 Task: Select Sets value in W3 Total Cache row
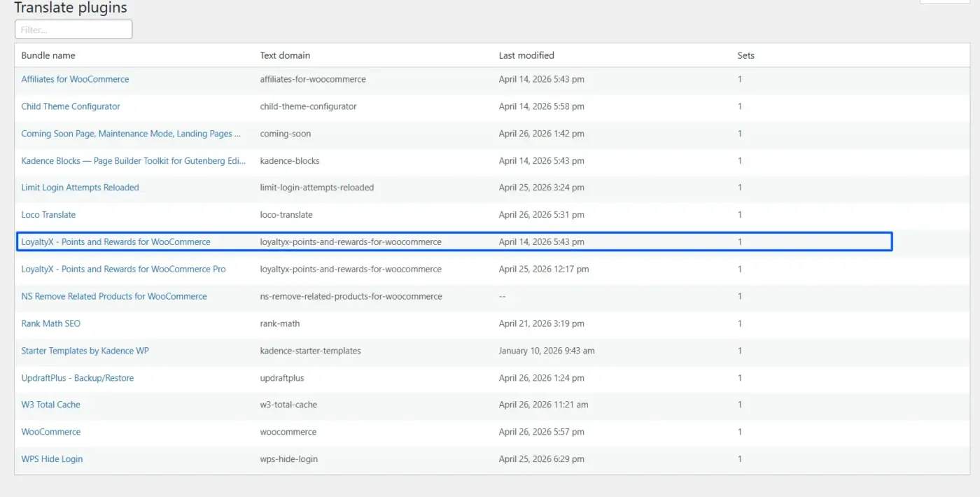[740, 405]
